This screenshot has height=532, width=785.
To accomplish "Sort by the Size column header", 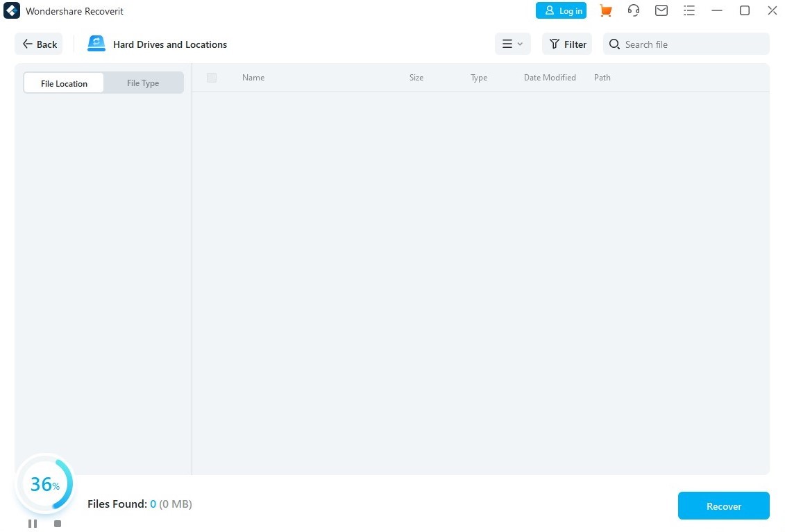I will [416, 78].
